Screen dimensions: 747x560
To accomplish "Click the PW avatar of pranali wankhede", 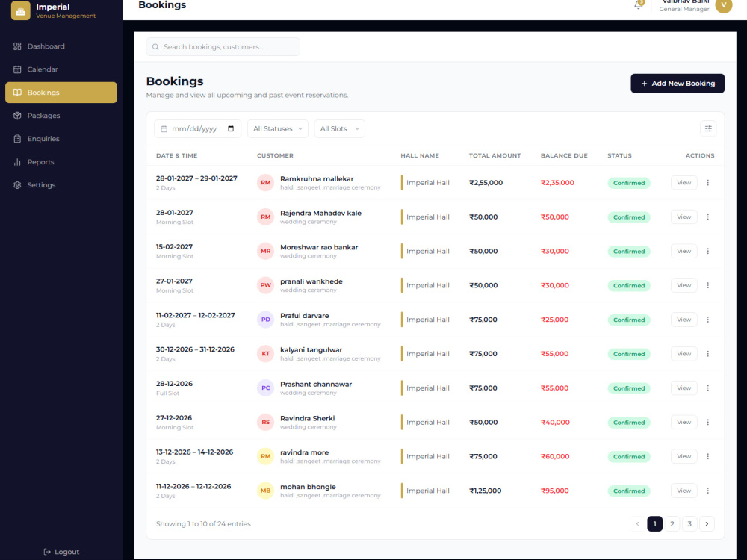I will pyautogui.click(x=265, y=285).
